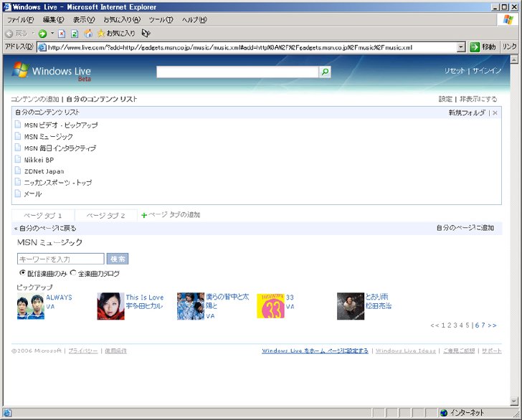Focus the キーワードを入力 keyword field
Image resolution: width=522 pixels, height=420 pixels.
click(60, 259)
